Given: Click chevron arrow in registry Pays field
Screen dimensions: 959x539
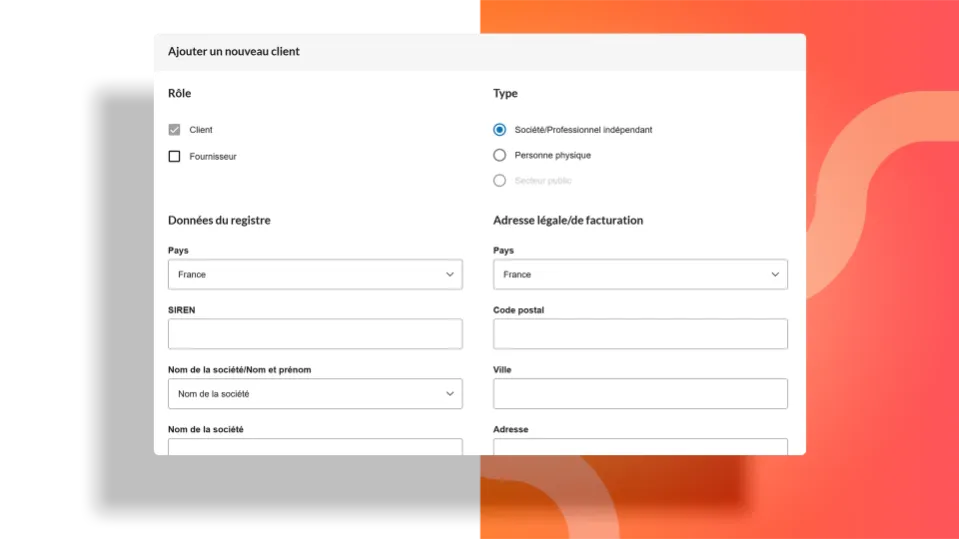Looking at the screenshot, I should pyautogui.click(x=450, y=274).
